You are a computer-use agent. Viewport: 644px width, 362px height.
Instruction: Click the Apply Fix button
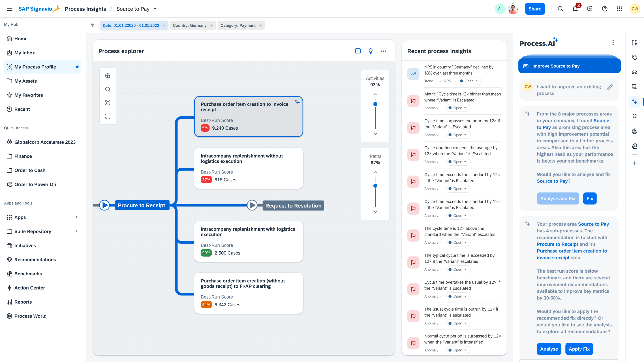click(579, 349)
